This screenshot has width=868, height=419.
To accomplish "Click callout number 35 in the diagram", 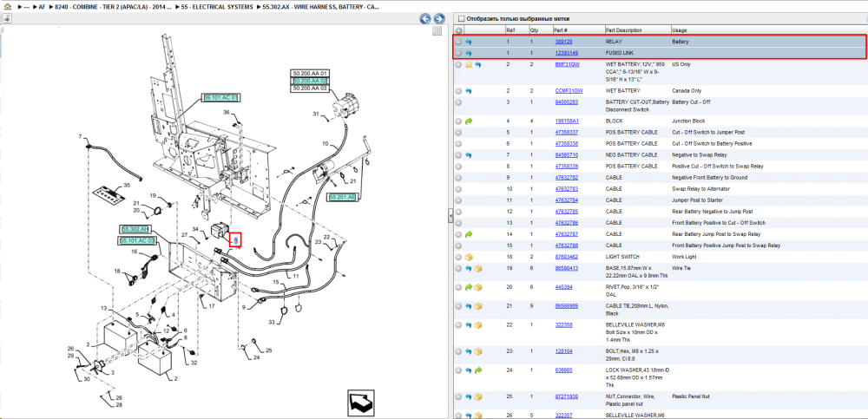I will point(127,186).
